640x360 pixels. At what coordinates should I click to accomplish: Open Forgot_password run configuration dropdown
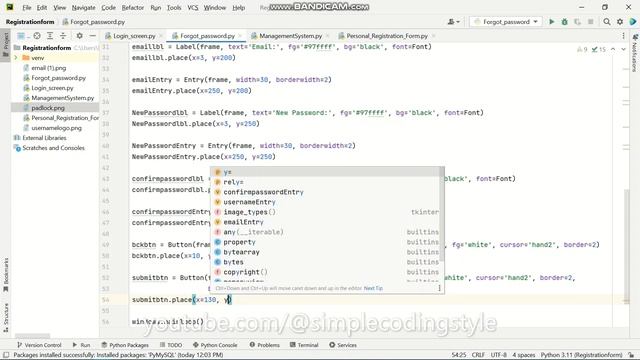(506, 22)
